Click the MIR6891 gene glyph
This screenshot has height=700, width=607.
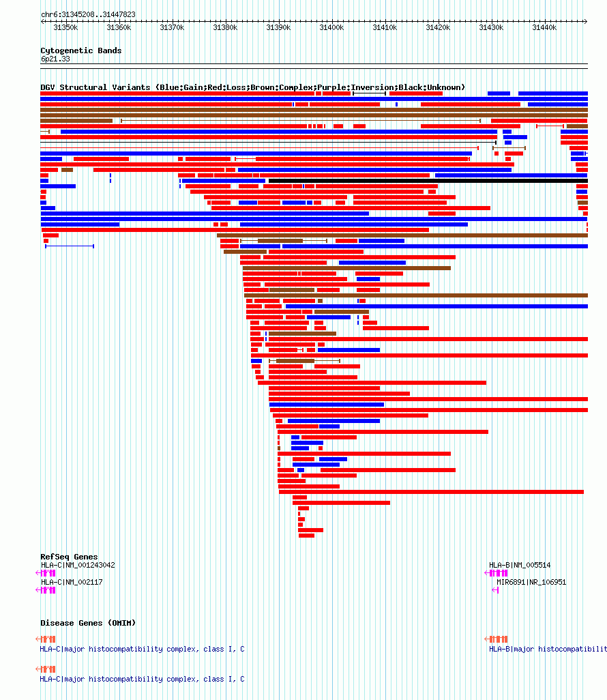point(495,590)
